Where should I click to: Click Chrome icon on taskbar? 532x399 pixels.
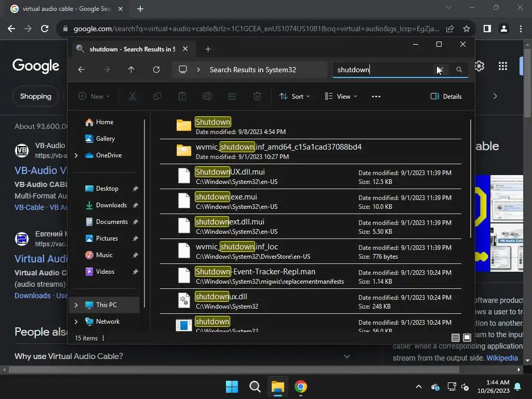point(301,387)
